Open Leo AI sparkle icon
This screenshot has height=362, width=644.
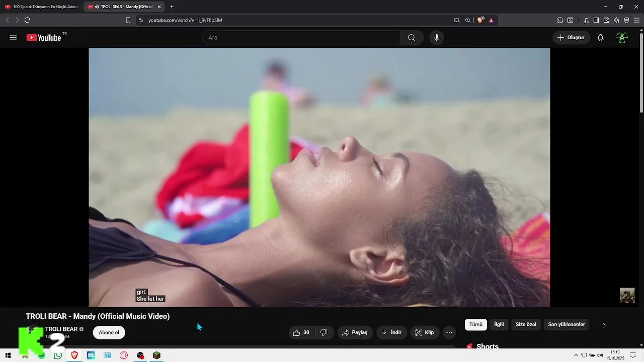[x=616, y=20]
